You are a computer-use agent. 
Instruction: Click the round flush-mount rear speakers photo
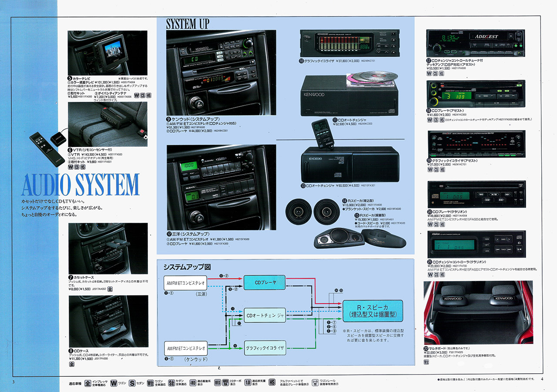coord(312,212)
